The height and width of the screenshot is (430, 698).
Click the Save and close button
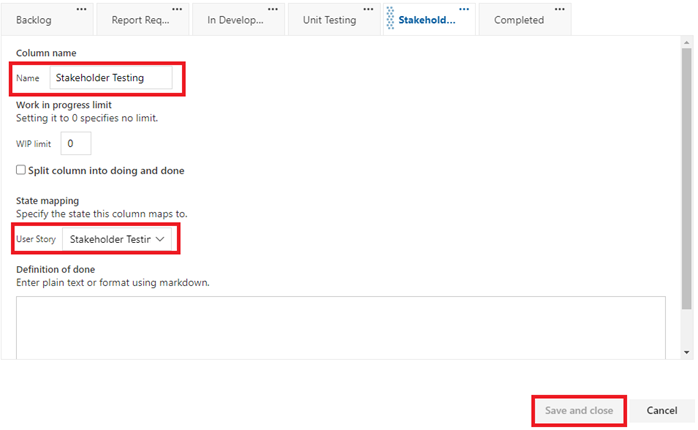tap(579, 410)
